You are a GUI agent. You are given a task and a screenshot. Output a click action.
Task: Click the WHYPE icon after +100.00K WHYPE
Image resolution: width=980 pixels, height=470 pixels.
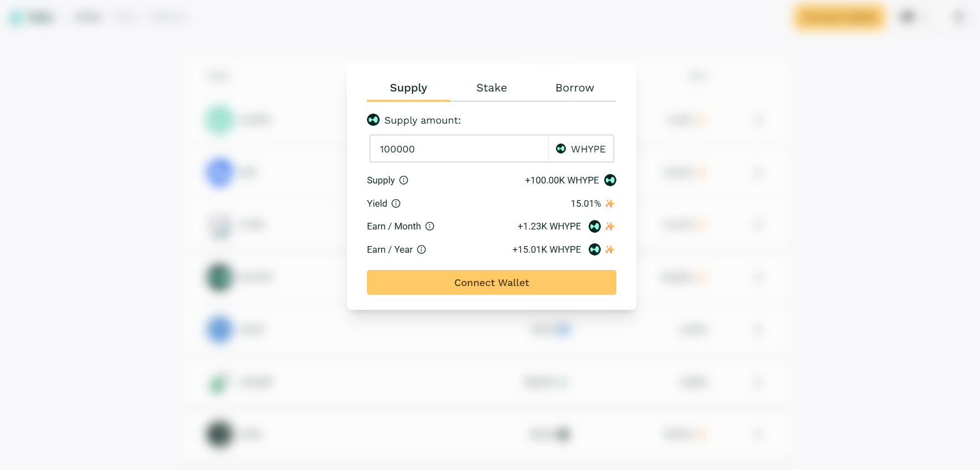(x=610, y=180)
